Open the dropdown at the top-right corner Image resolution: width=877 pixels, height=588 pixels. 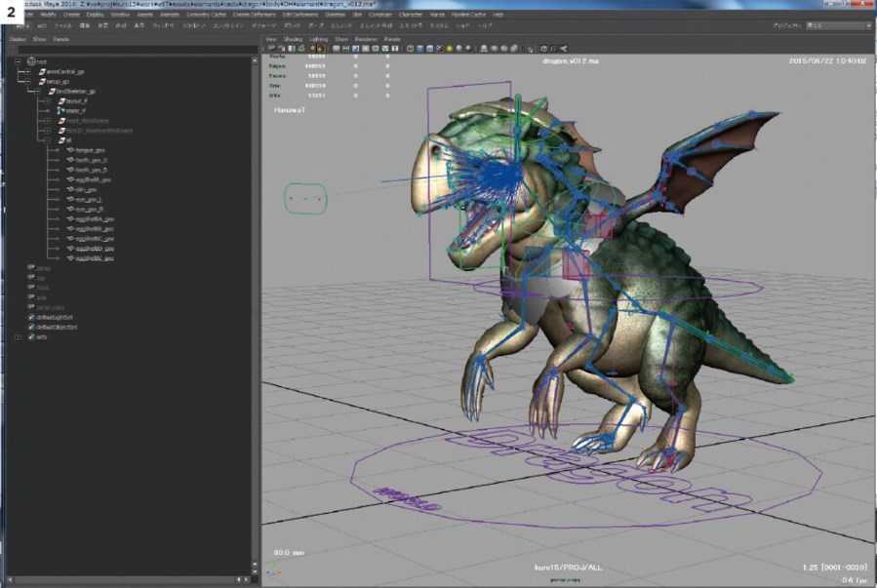tap(839, 26)
